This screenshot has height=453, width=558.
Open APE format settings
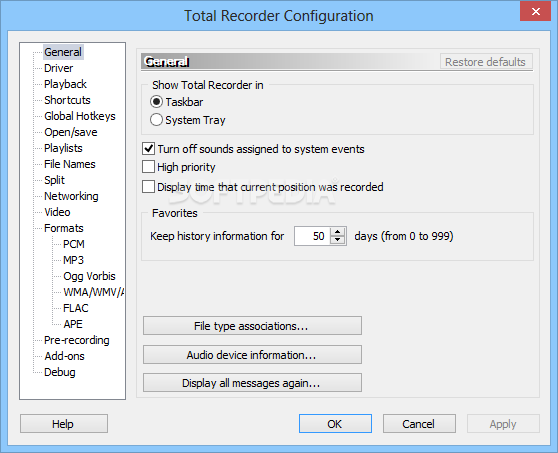pyautogui.click(x=73, y=324)
